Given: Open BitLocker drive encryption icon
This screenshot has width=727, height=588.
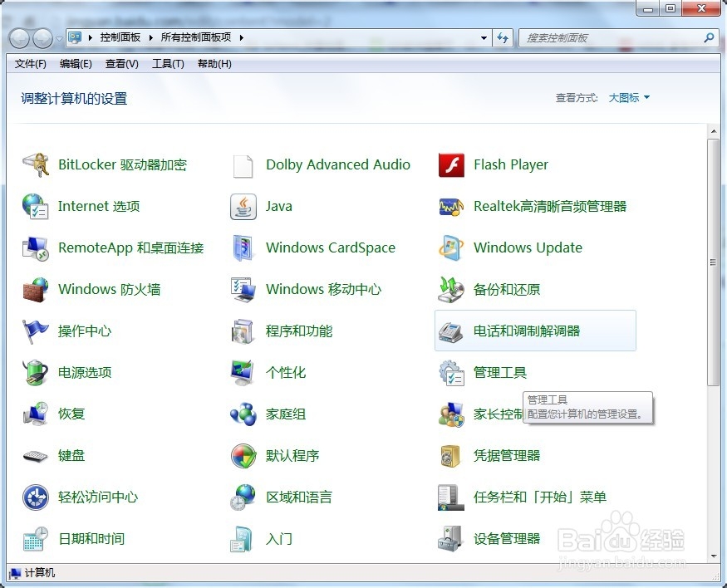Looking at the screenshot, I should click(36, 165).
